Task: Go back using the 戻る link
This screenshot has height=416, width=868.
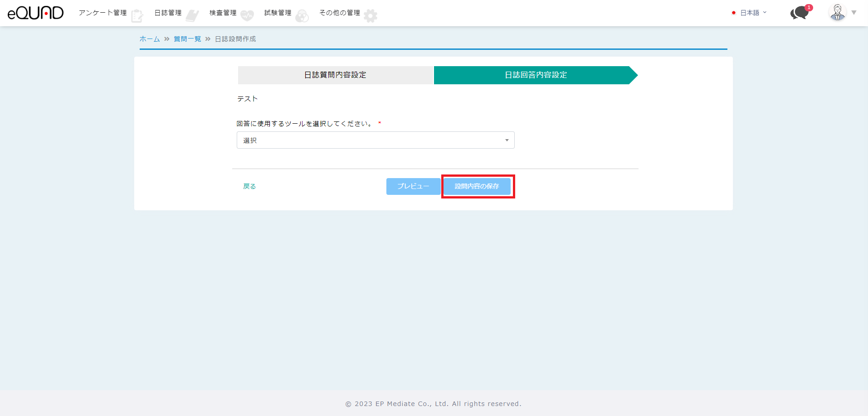Action: (x=249, y=186)
